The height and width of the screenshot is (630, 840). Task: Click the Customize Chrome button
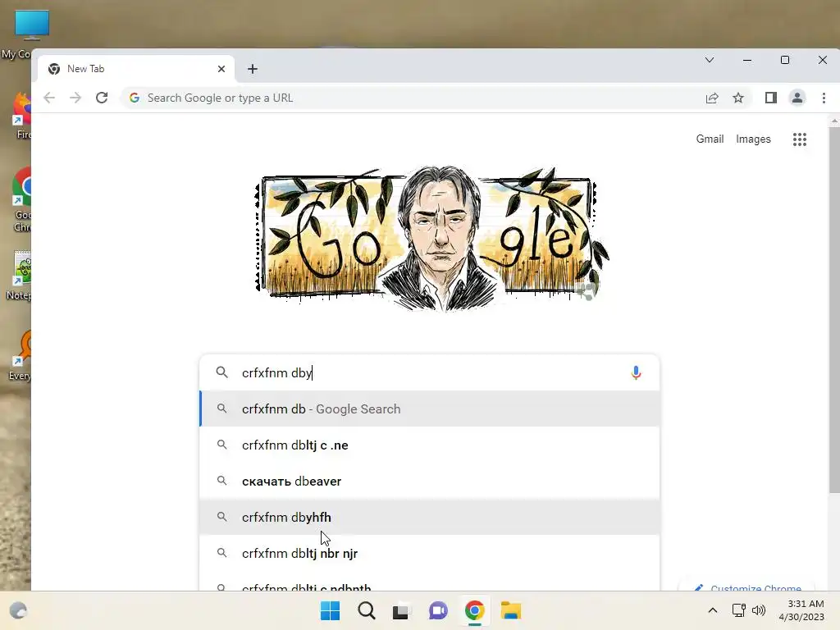[746, 586]
